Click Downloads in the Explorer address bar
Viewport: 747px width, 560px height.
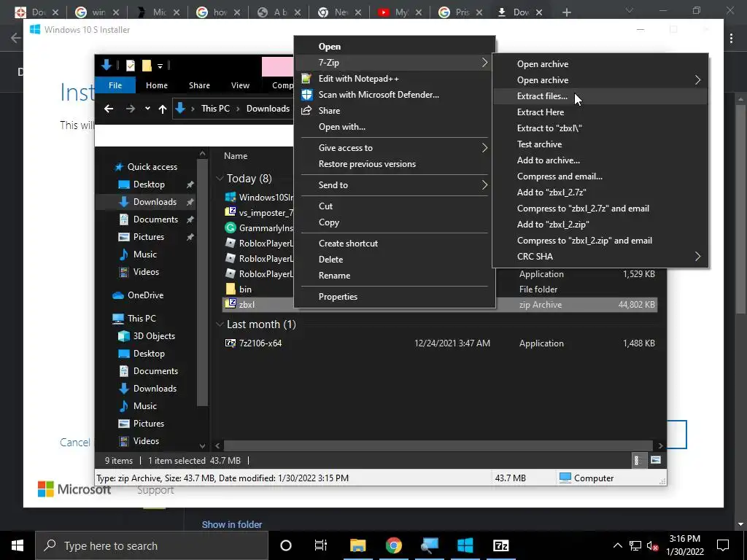point(268,109)
